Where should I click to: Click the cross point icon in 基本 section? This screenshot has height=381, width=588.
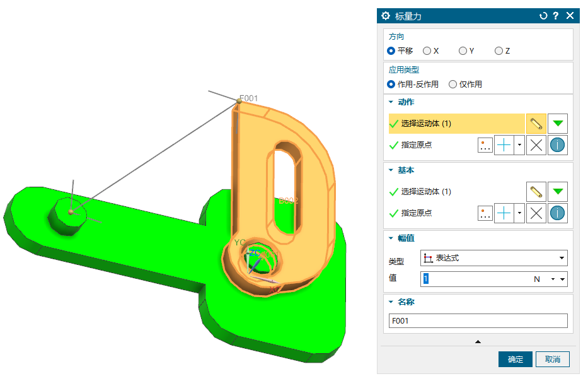(504, 213)
